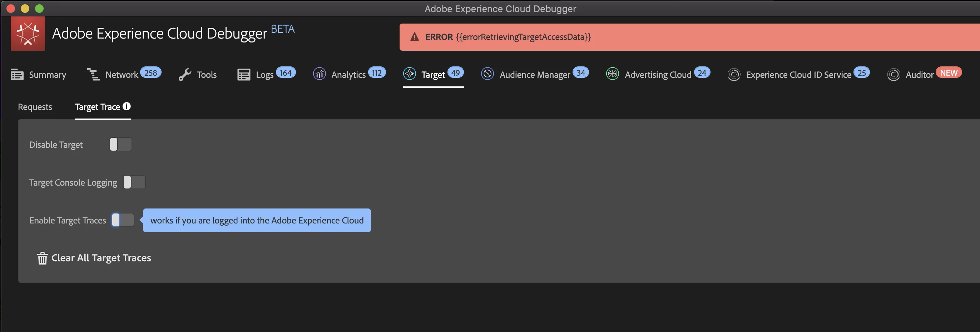Viewport: 980px width, 332px height.
Task: Close the window with the red button
Action: (x=11, y=8)
